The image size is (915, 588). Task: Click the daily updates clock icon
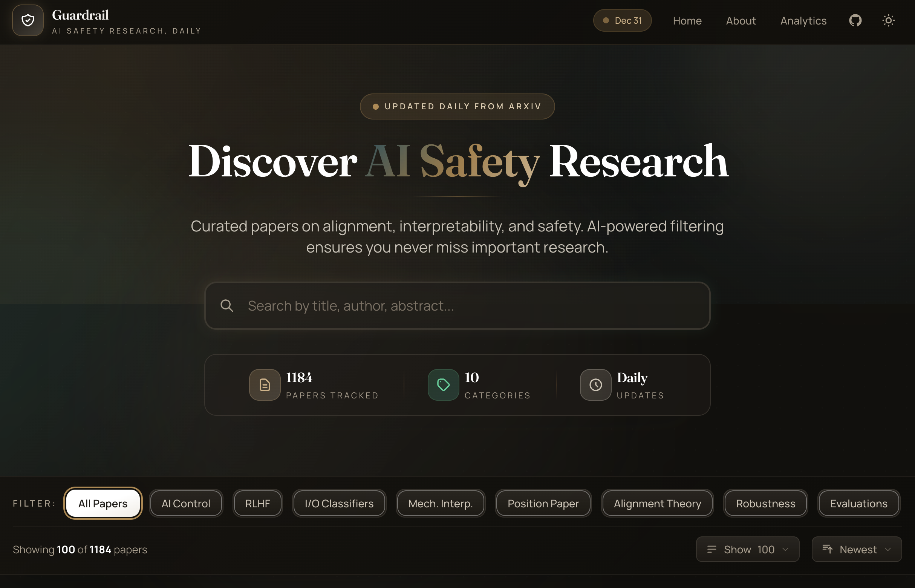pyautogui.click(x=595, y=385)
